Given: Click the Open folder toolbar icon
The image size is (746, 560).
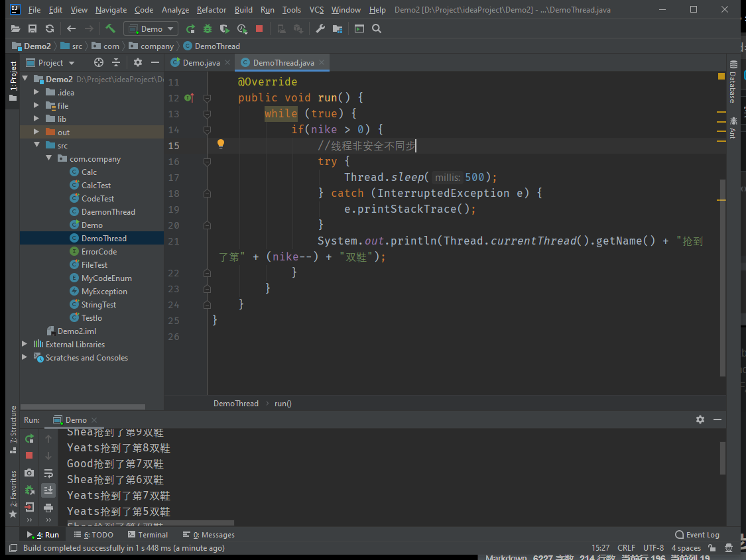Looking at the screenshot, I should point(16,29).
